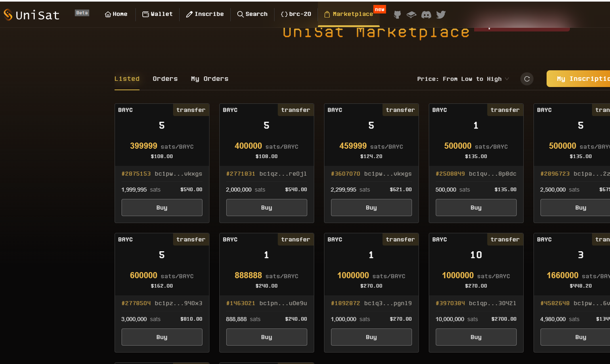Switch to the My Orders tab
This screenshot has height=364, width=610.
(x=210, y=79)
